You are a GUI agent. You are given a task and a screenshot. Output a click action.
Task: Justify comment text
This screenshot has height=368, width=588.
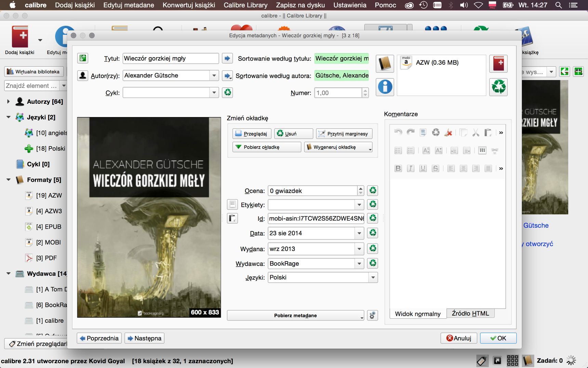click(x=489, y=168)
